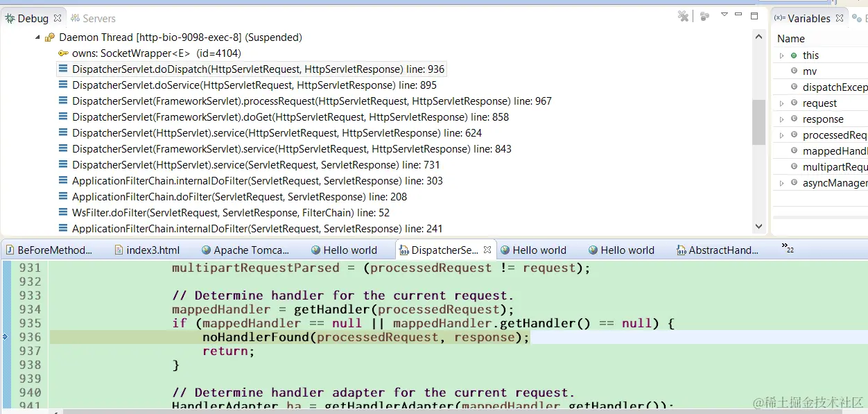Click the thread icon beside Daemon Thread
The height and width of the screenshot is (414, 868).
pos(50,37)
